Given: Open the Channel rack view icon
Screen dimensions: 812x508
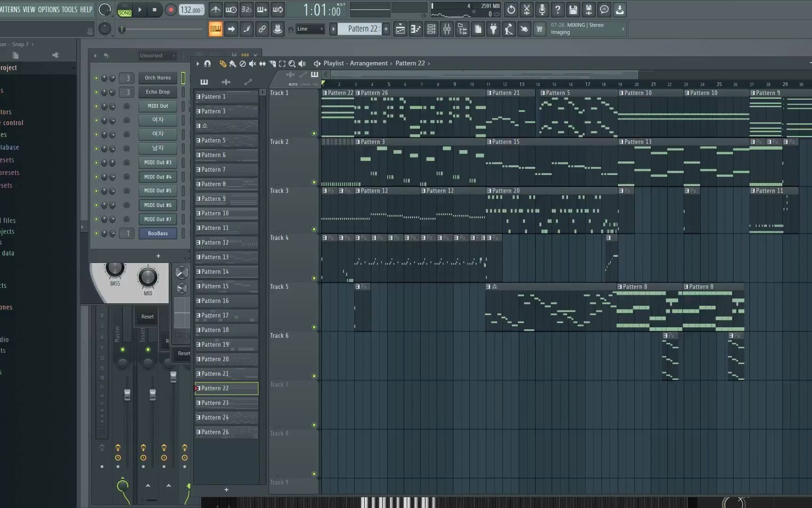Looking at the screenshot, I should click(x=431, y=29).
